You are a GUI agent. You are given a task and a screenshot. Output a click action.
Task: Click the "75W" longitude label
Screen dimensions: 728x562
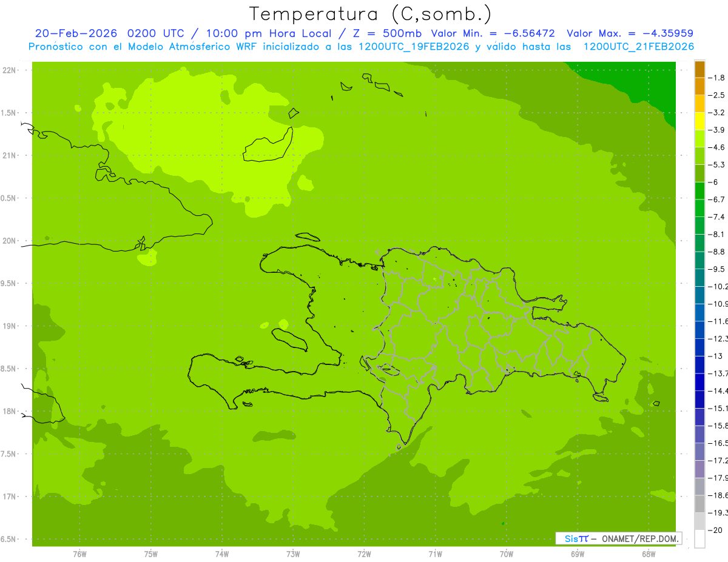151,554
